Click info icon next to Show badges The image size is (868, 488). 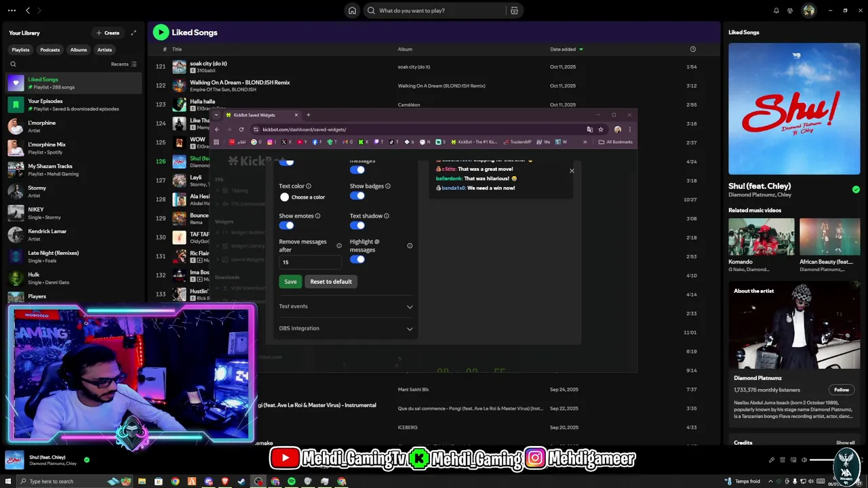[388, 186]
